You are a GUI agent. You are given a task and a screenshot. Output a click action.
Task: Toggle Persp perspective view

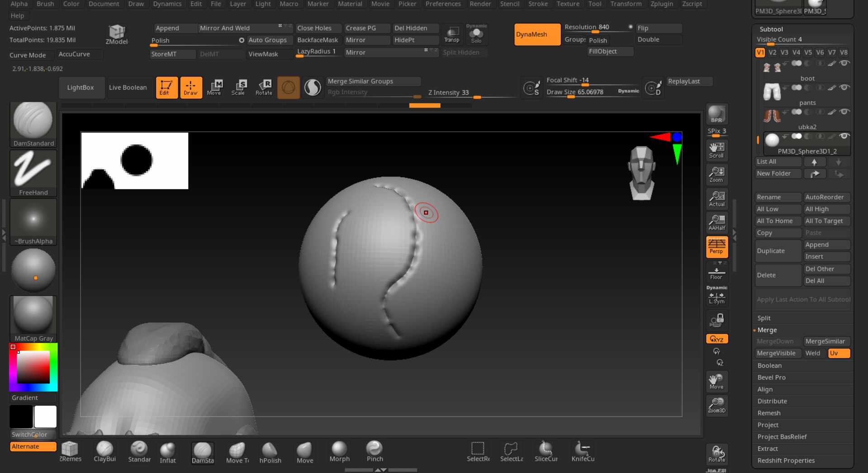coord(716,247)
